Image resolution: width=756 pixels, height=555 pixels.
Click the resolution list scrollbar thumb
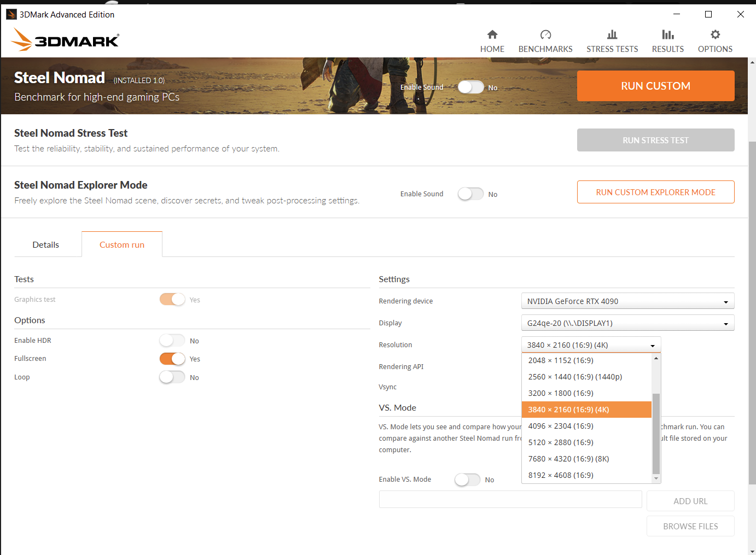tap(656, 434)
